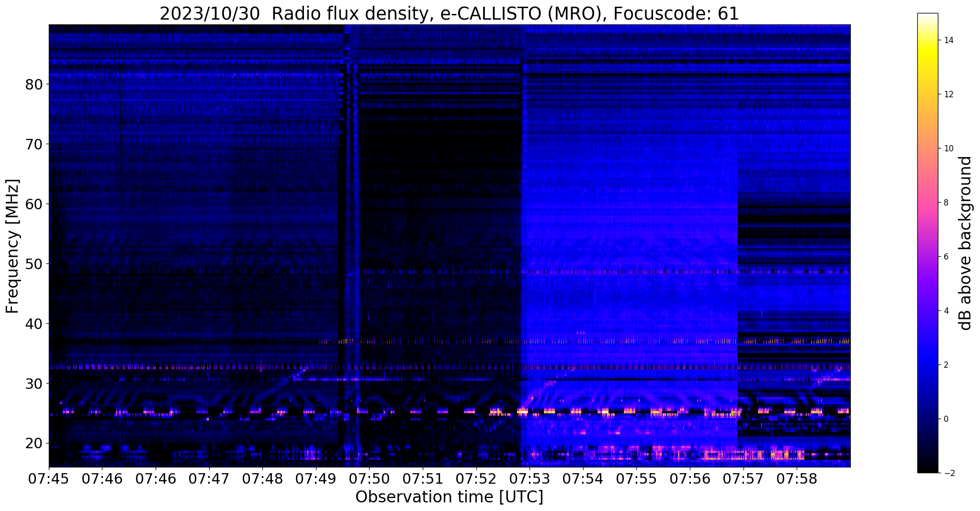Click the 'Frequency [MHz]' y-axis label

click(x=13, y=246)
